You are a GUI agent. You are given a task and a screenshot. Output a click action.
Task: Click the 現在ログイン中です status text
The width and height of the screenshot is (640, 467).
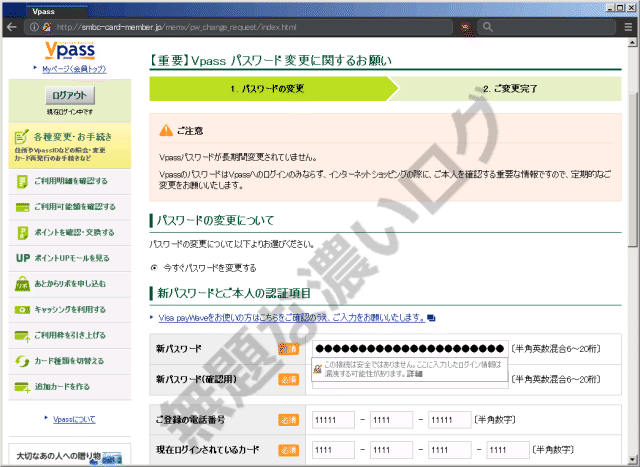(x=70, y=112)
